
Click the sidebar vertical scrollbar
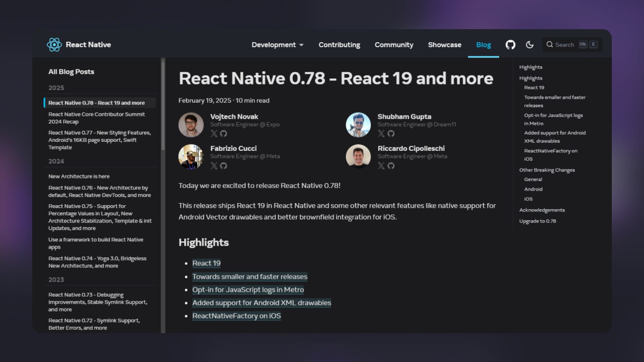[x=163, y=105]
